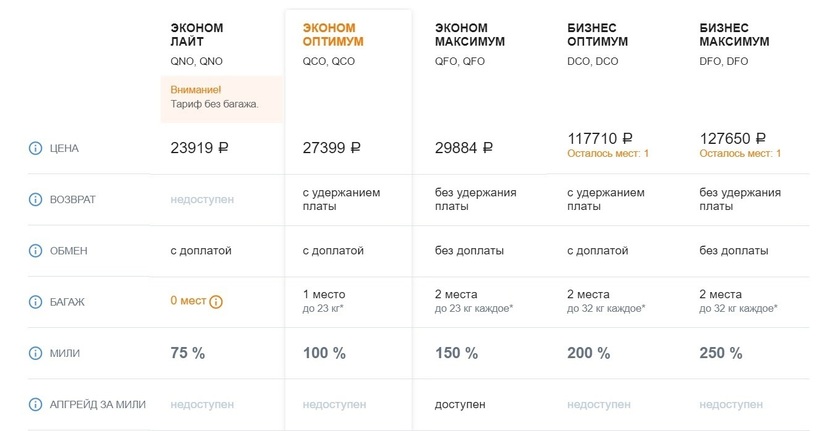Select the 127650 ₽ price
This screenshot has height=431, width=820.
(x=733, y=139)
